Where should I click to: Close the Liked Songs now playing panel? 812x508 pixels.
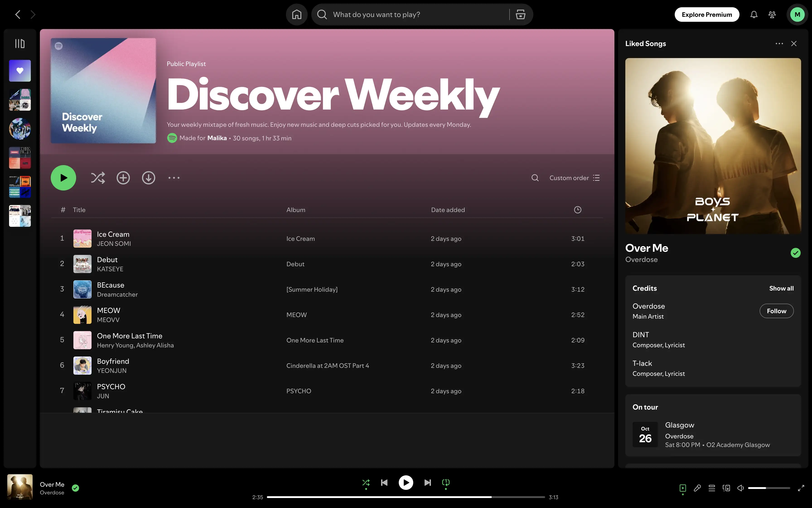click(x=794, y=44)
